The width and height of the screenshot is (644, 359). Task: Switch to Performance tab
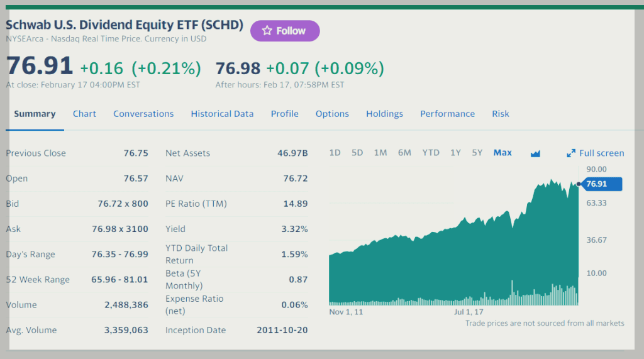447,114
